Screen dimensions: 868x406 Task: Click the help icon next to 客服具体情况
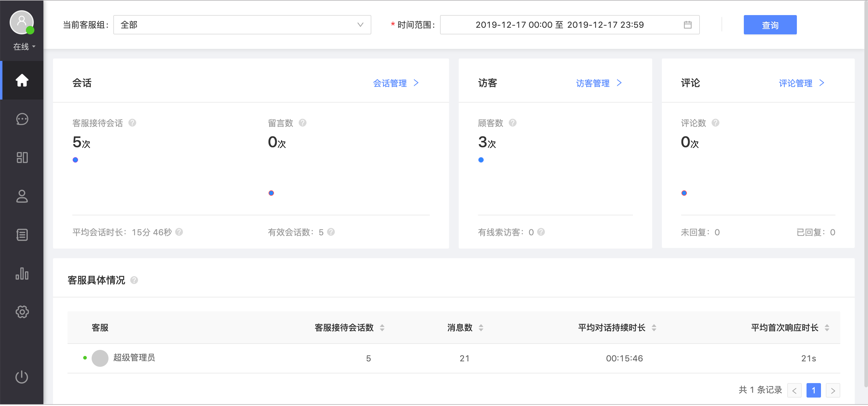[134, 280]
